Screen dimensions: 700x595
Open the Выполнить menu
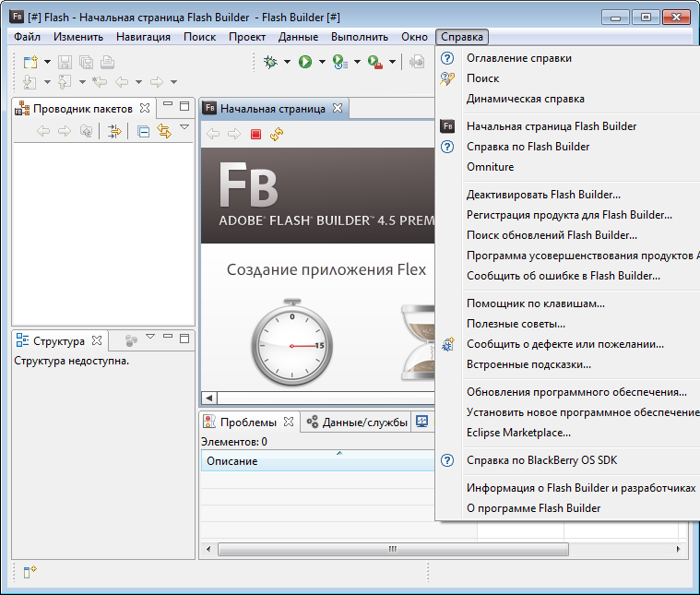(360, 37)
